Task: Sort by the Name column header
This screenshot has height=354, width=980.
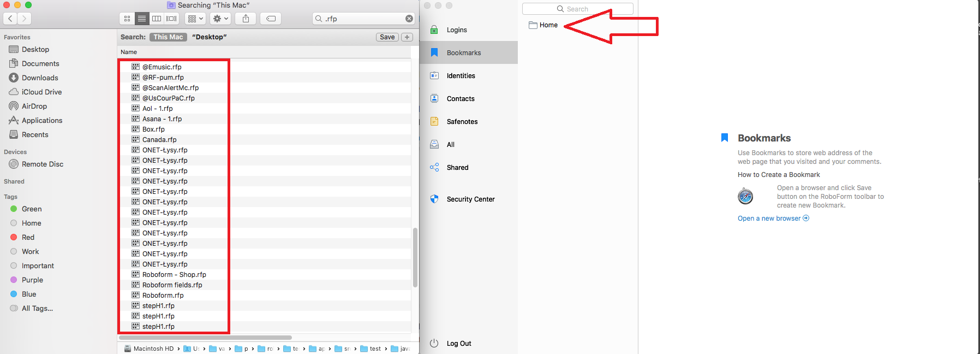Action: point(129,52)
